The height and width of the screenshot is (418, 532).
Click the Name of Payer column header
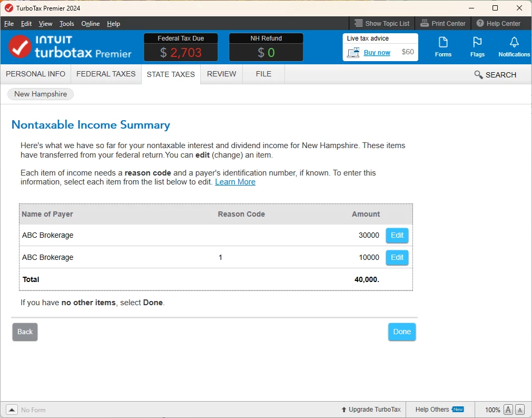[x=47, y=214]
